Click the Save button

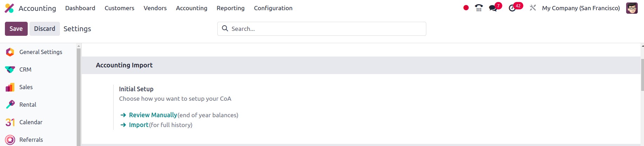tap(16, 29)
